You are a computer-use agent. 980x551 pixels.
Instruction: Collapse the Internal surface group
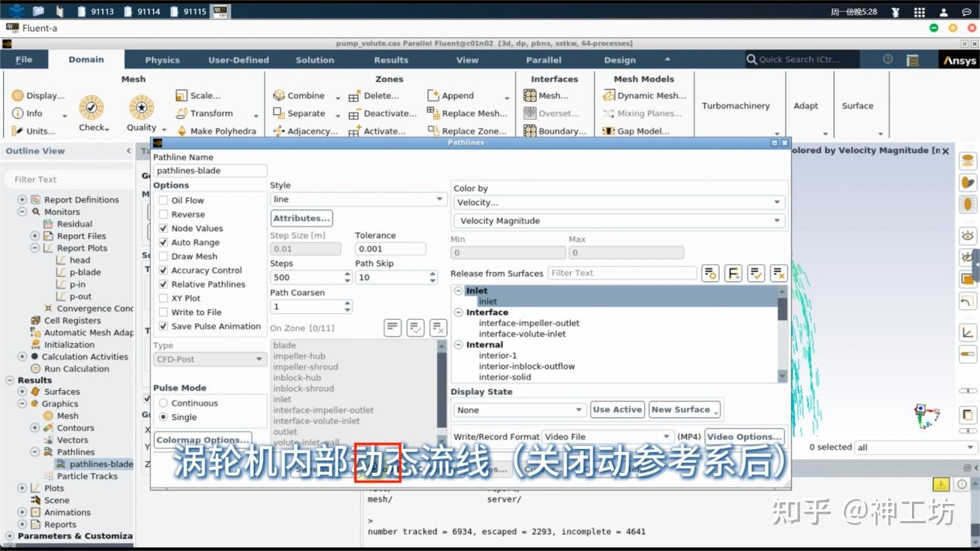point(459,345)
